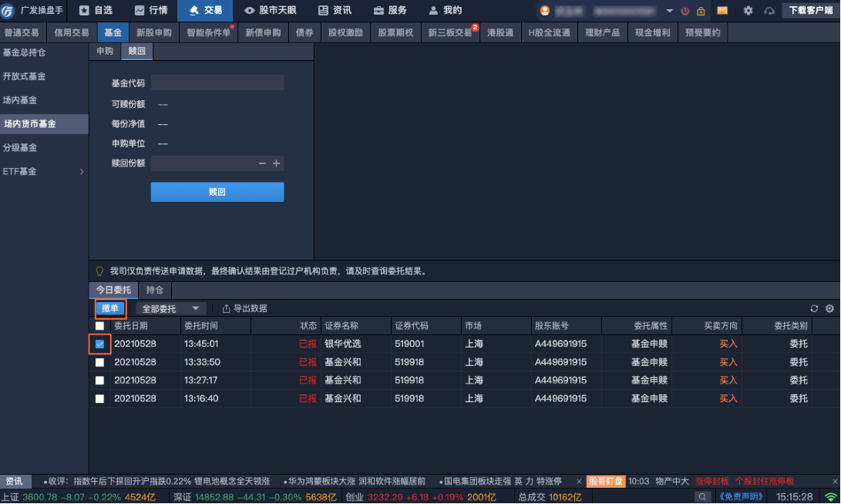
Task: Toggle the select-all checkbox in table header
Action: click(x=99, y=326)
